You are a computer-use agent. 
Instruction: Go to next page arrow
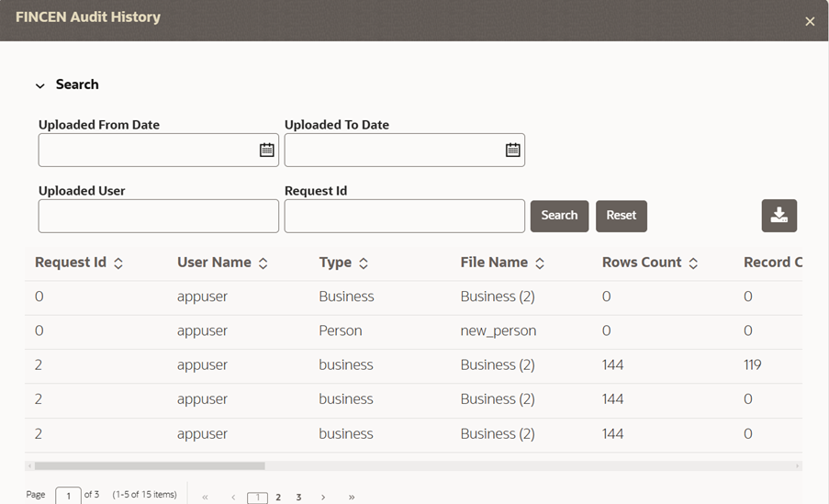(x=323, y=498)
